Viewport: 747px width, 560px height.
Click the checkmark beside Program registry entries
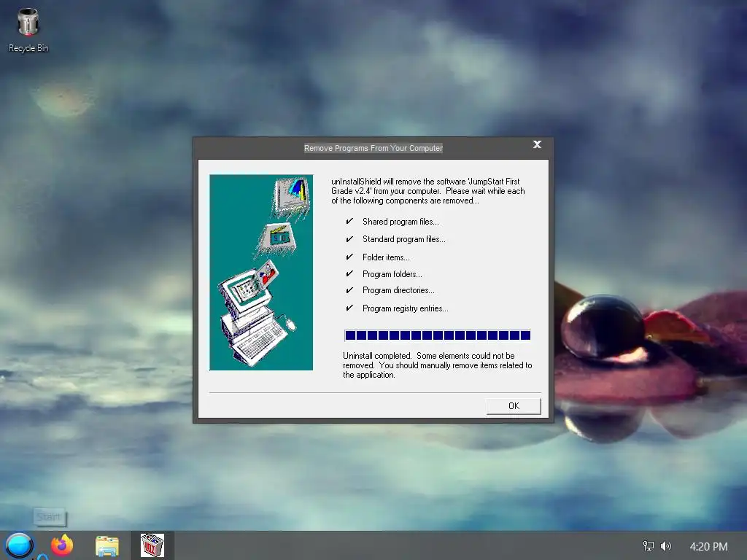click(x=349, y=308)
